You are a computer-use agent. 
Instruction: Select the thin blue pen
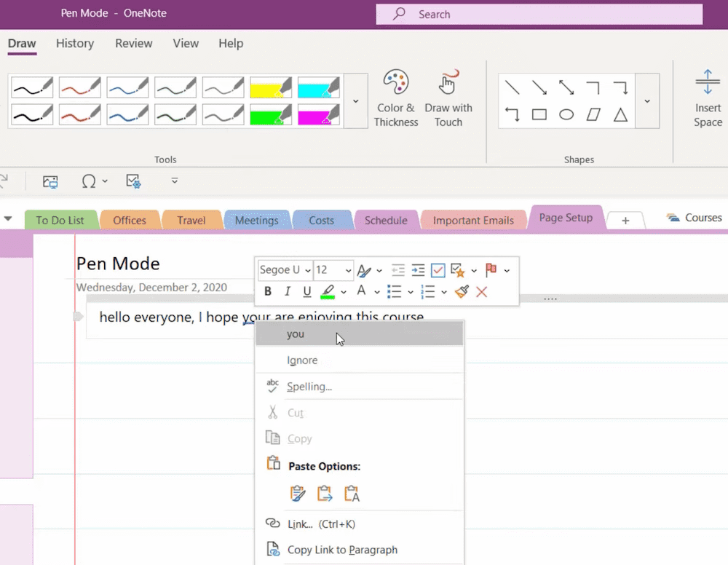(127, 87)
